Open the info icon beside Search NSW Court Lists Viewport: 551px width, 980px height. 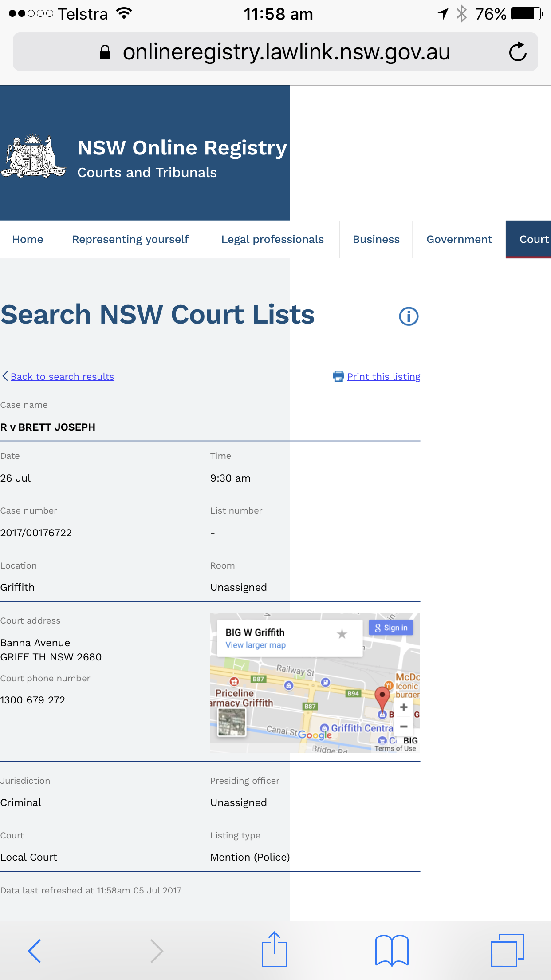(409, 316)
